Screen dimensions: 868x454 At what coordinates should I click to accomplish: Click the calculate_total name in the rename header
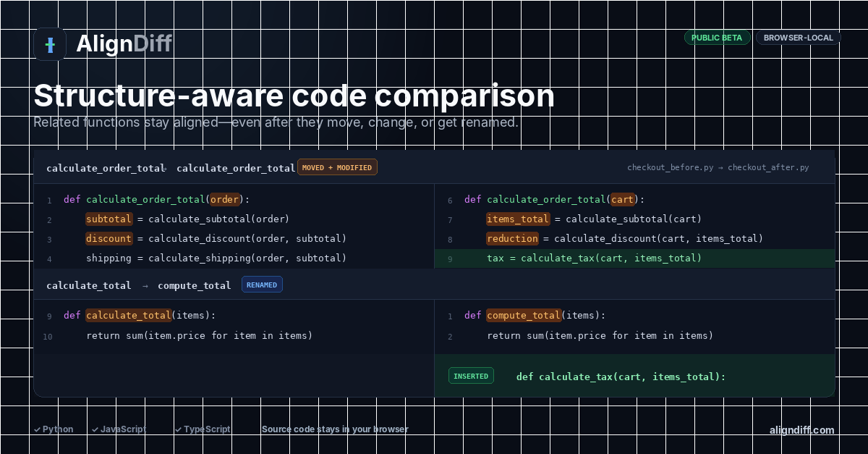[89, 285]
